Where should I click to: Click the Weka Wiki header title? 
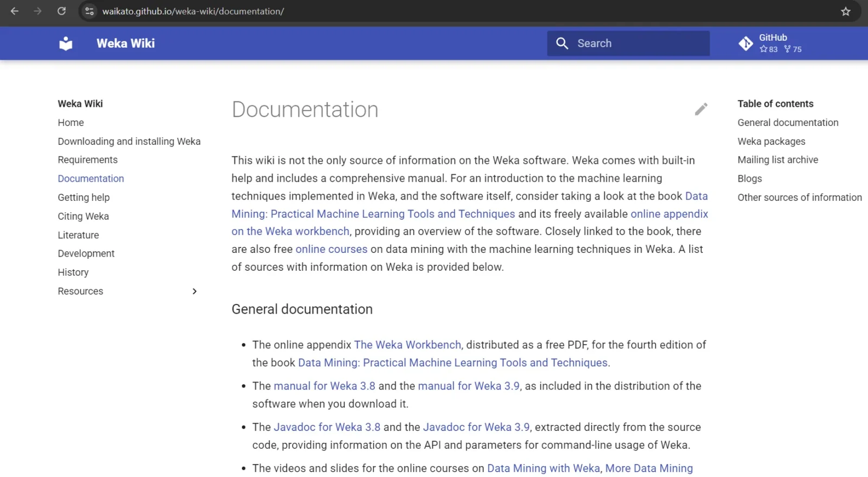126,43
